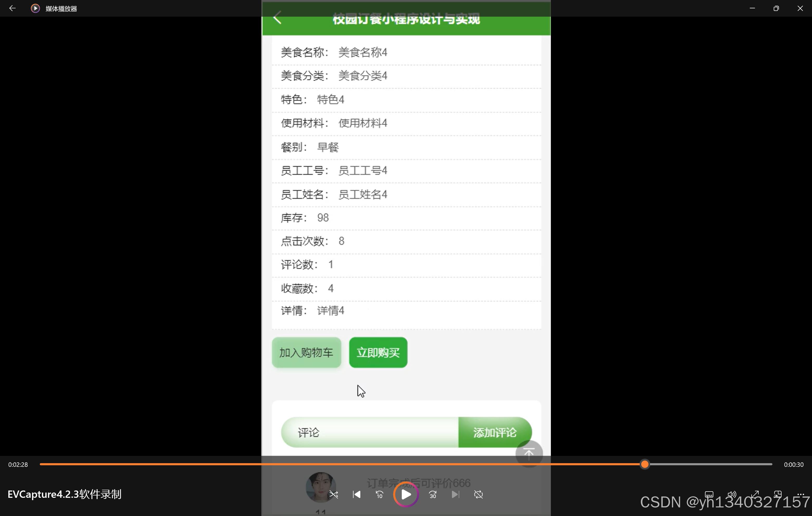The width and height of the screenshot is (812, 516).
Task: Click the stock value 98
Action: pos(323,218)
